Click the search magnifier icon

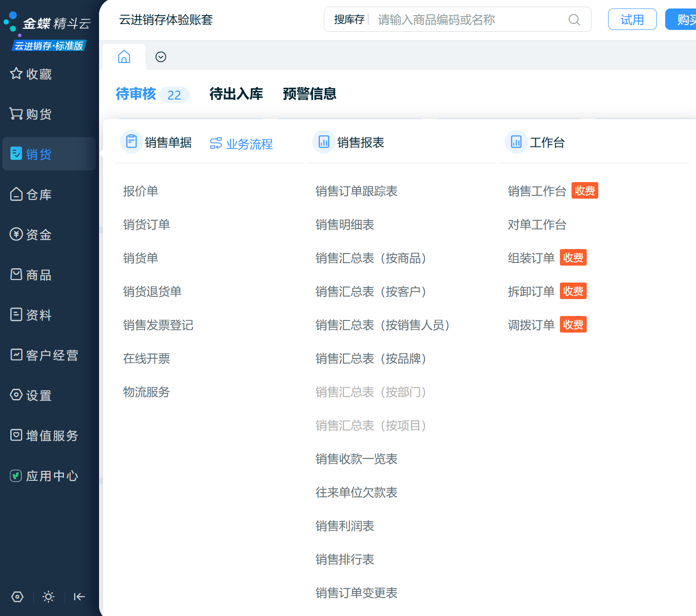(x=574, y=20)
